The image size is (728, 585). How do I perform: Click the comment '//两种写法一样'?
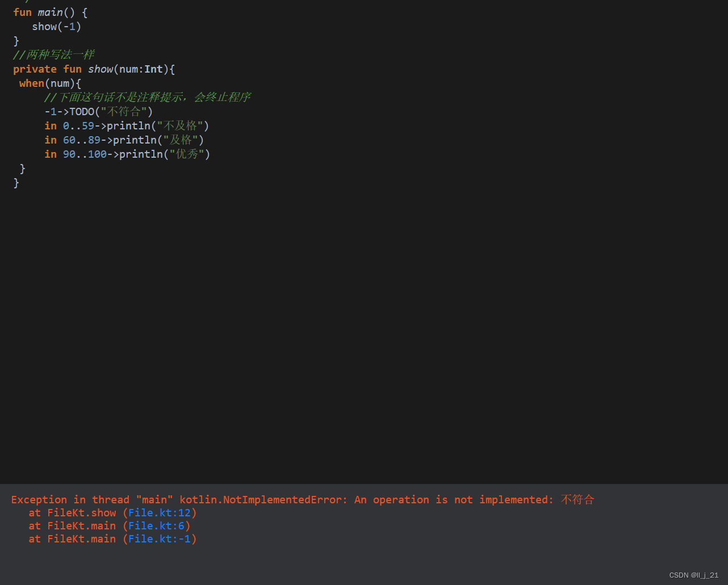(54, 54)
